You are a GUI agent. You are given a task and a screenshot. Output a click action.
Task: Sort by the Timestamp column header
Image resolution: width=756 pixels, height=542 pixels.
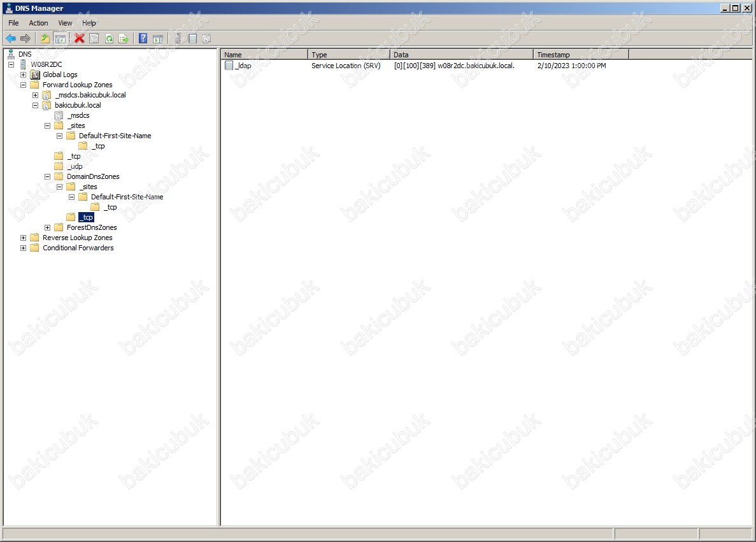coord(581,55)
